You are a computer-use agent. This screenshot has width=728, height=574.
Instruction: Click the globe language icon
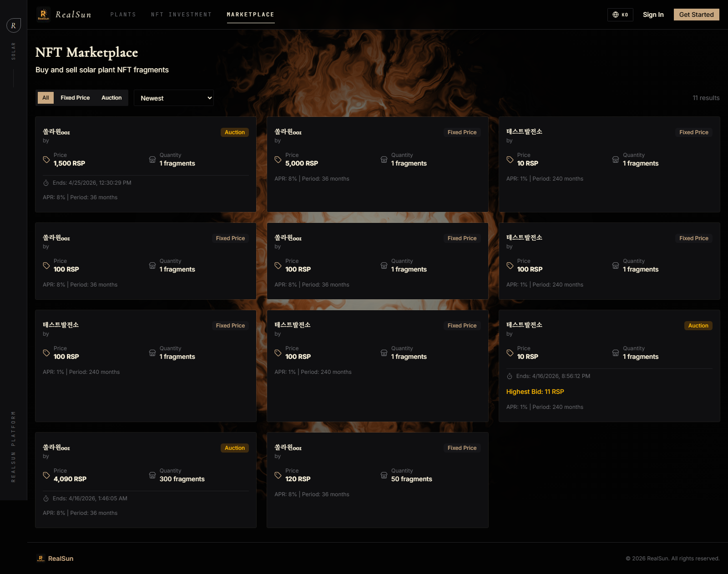tap(615, 15)
